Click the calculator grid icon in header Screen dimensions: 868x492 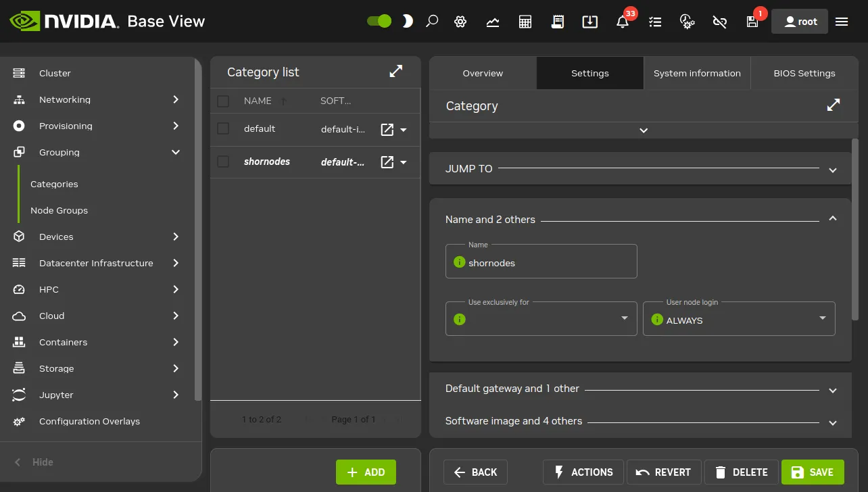525,22
